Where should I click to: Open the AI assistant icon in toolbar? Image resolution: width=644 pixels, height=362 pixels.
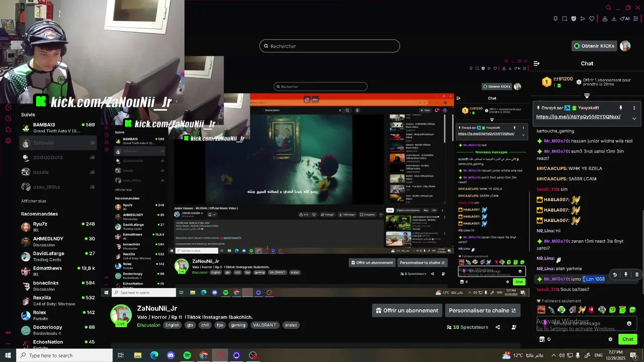[x=625, y=19]
